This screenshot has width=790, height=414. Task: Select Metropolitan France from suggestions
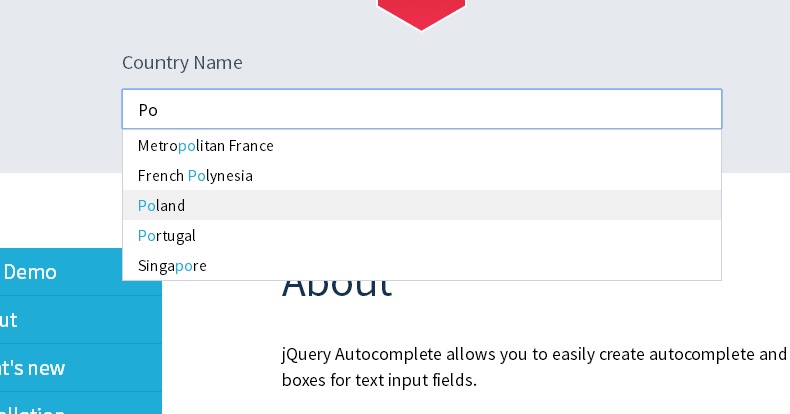coord(206,146)
